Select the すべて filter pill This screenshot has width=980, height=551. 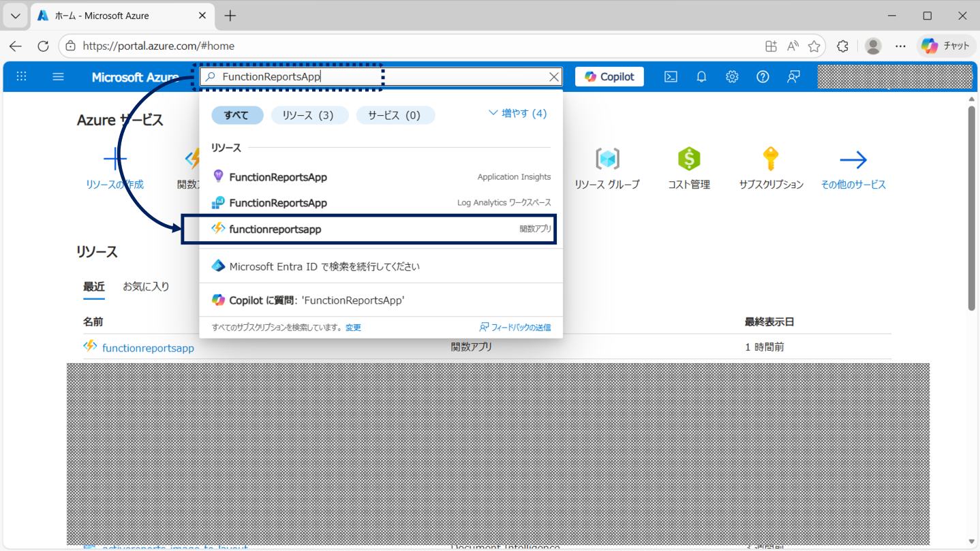237,115
